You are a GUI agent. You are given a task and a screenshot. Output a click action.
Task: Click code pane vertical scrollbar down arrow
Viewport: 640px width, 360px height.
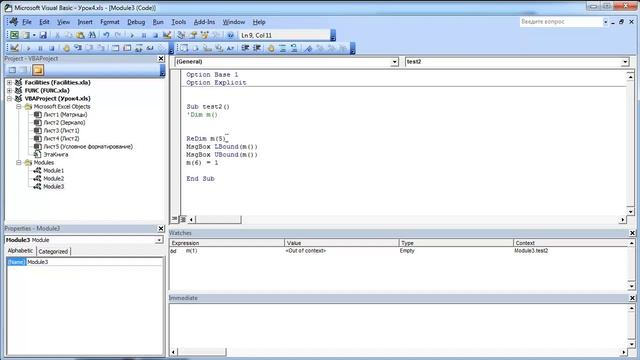point(631,211)
